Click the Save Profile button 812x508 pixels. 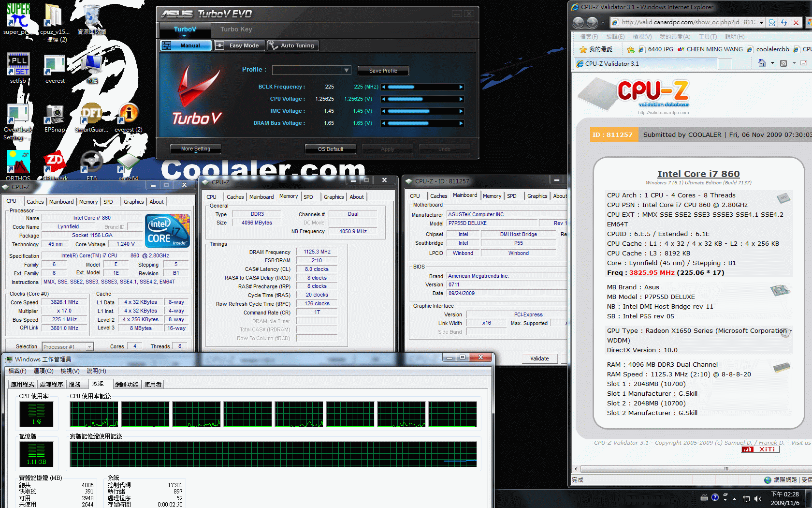point(383,71)
